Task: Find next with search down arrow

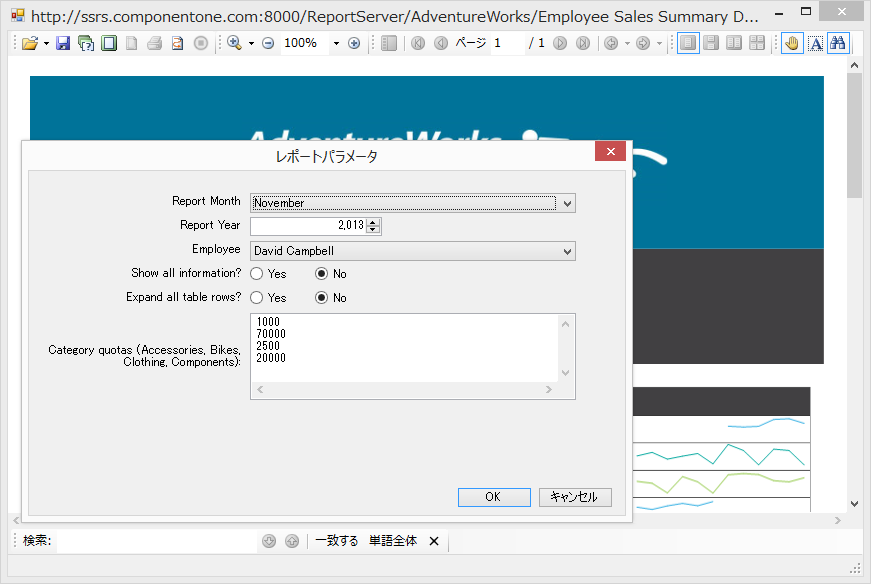Action: (269, 541)
